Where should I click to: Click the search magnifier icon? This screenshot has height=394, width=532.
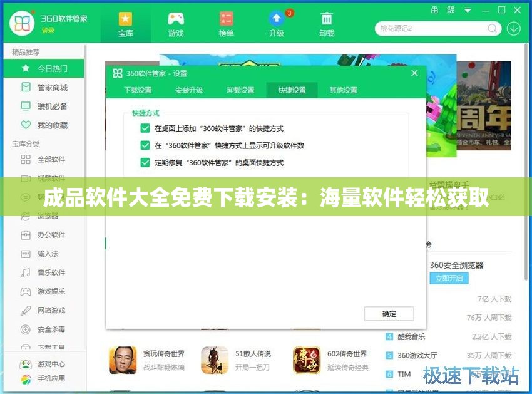click(x=492, y=29)
